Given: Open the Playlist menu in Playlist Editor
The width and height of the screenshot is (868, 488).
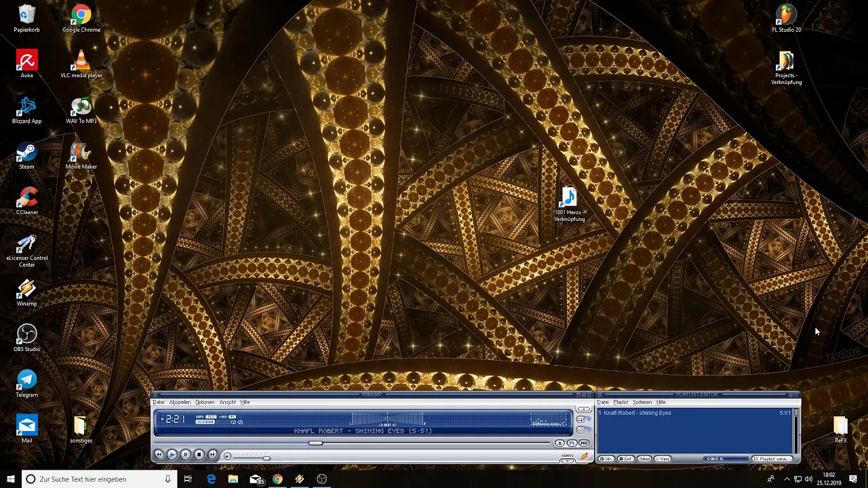Looking at the screenshot, I should click(620, 402).
